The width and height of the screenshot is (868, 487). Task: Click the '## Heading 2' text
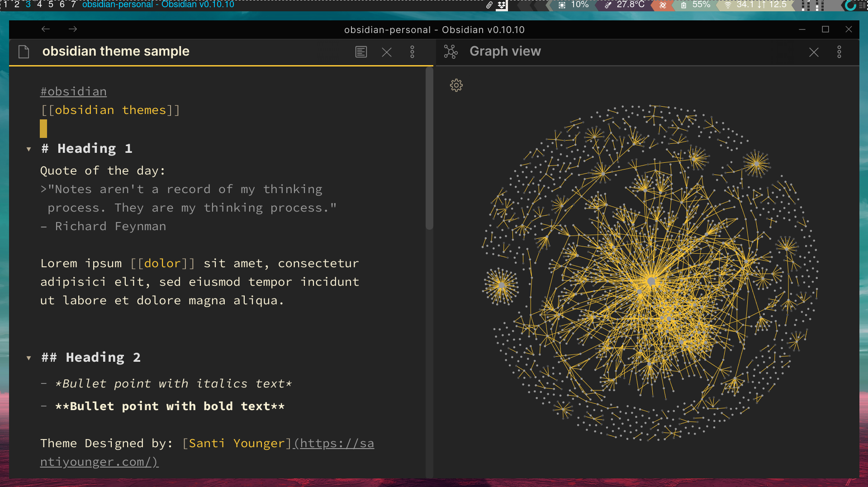[91, 357]
